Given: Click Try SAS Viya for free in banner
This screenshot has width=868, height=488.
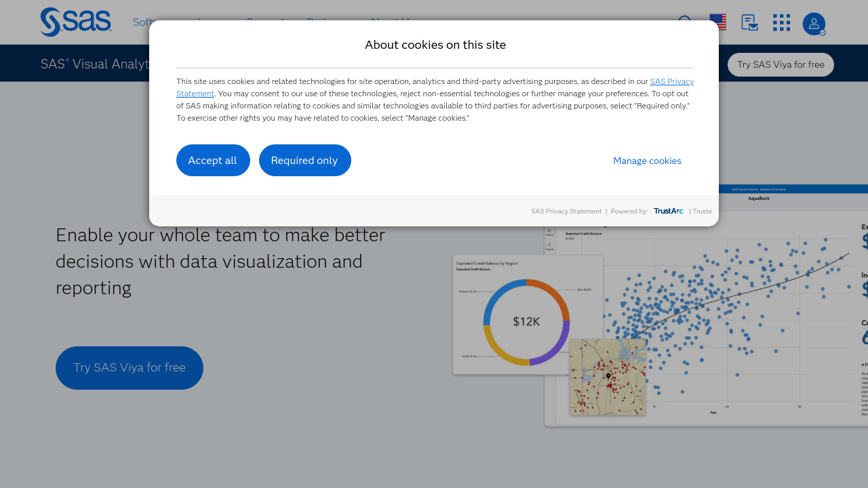Looking at the screenshot, I should [x=781, y=64].
